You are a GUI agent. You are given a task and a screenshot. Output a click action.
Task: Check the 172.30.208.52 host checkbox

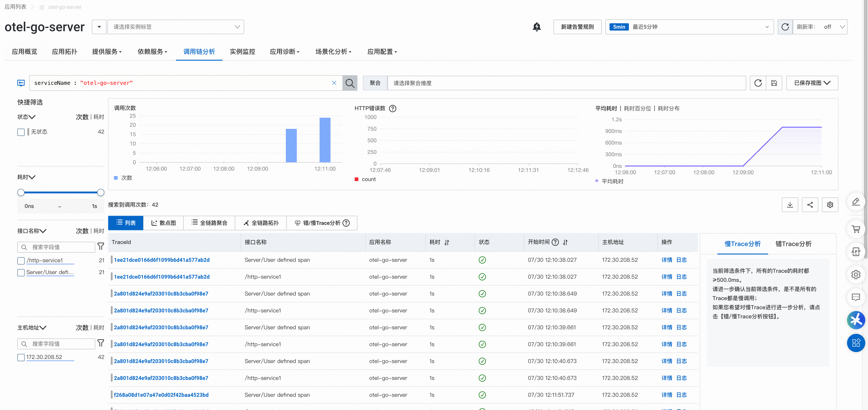[21, 357]
